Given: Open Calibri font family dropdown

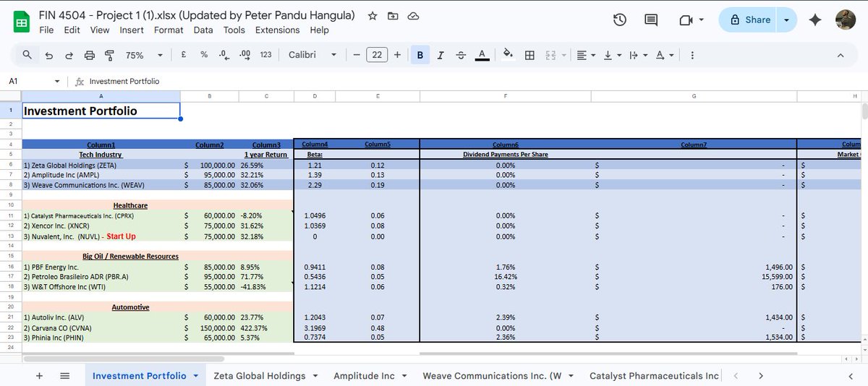Looking at the screenshot, I should click(x=312, y=55).
